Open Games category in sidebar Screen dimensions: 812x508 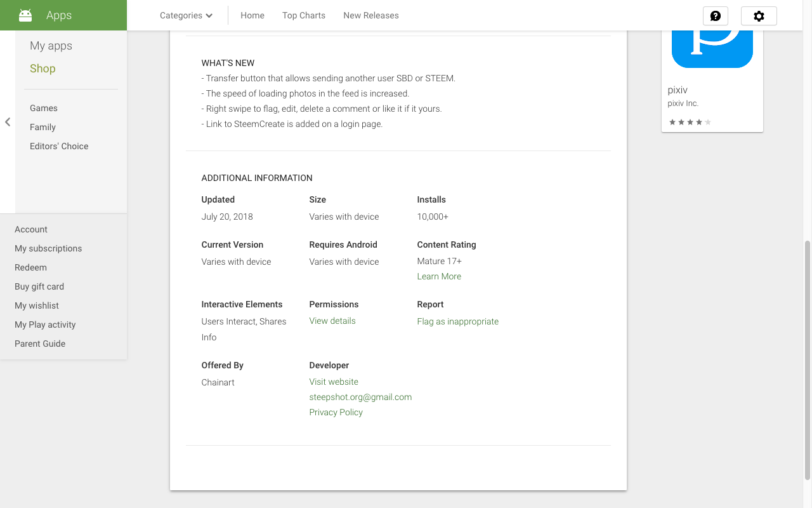pos(44,108)
